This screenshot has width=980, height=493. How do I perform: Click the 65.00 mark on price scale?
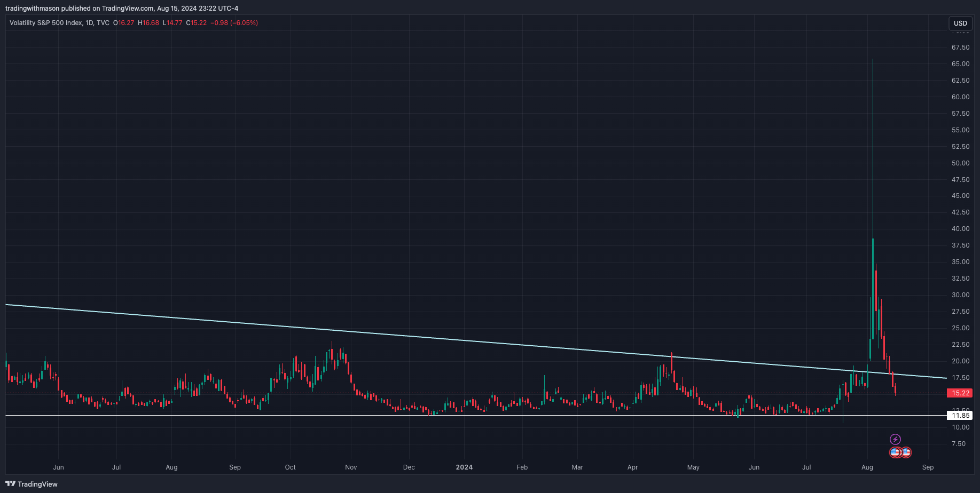[x=960, y=64]
